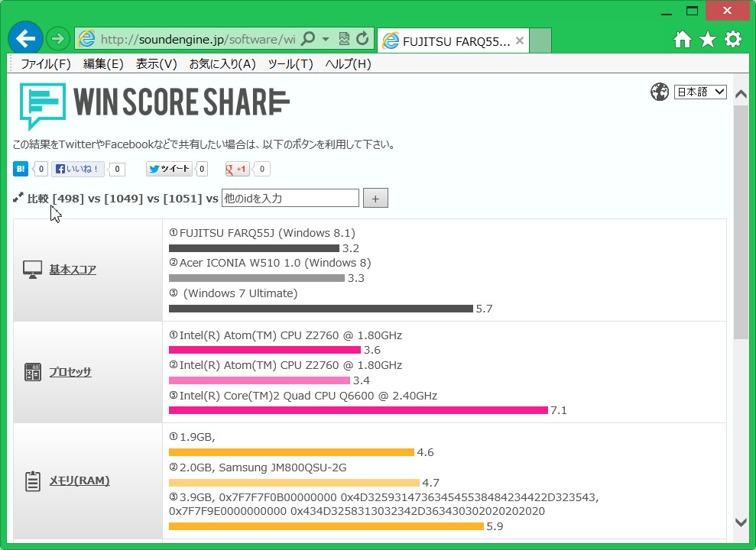Click the + button to add a comparison
Image resolution: width=756 pixels, height=550 pixels.
[375, 197]
